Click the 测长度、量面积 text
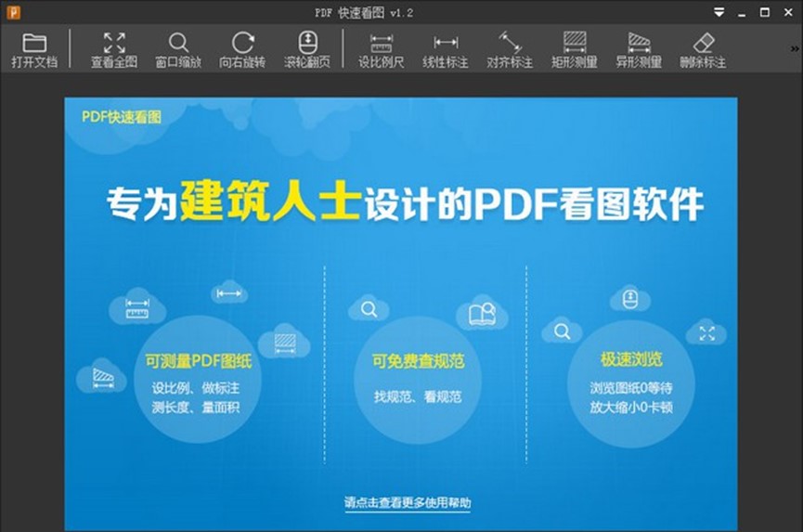The width and height of the screenshot is (803, 532). tap(196, 407)
